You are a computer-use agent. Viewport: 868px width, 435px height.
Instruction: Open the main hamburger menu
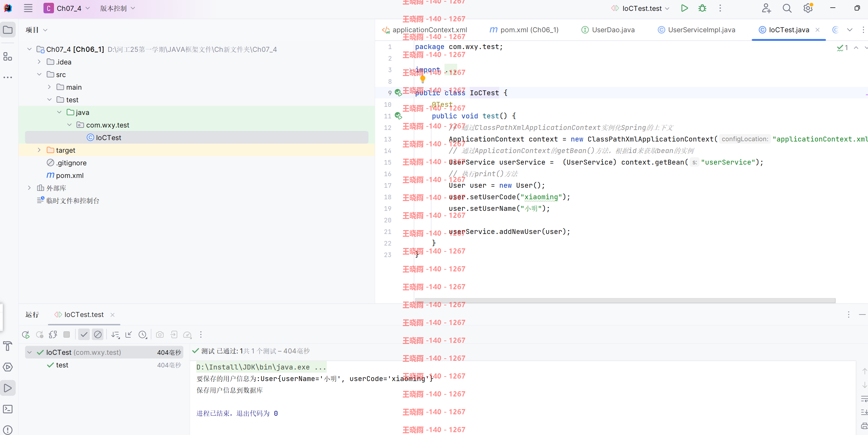[28, 8]
